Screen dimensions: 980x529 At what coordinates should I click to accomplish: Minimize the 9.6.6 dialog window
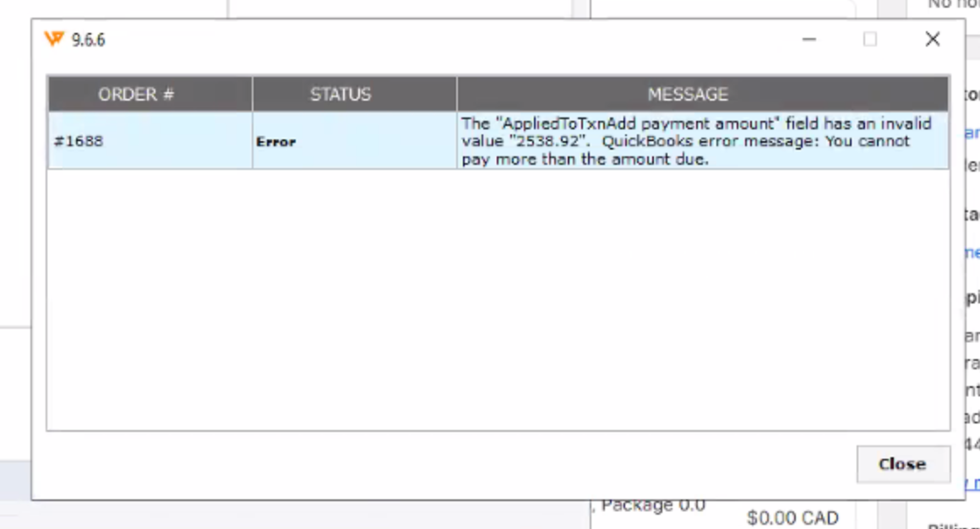[809, 40]
